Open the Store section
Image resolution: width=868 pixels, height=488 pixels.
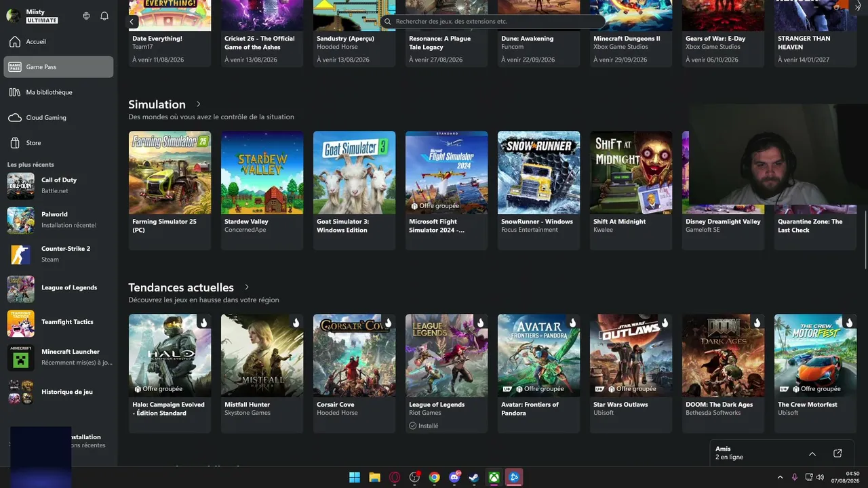point(59,143)
